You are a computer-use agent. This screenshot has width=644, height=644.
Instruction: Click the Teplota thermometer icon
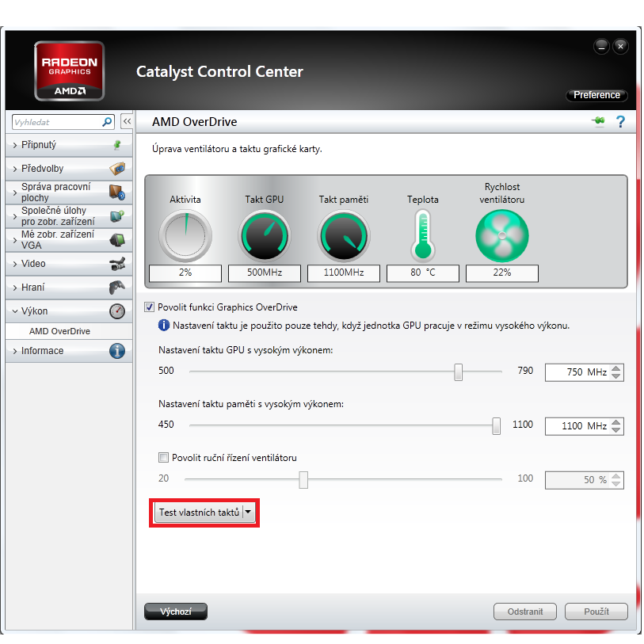tap(423, 236)
